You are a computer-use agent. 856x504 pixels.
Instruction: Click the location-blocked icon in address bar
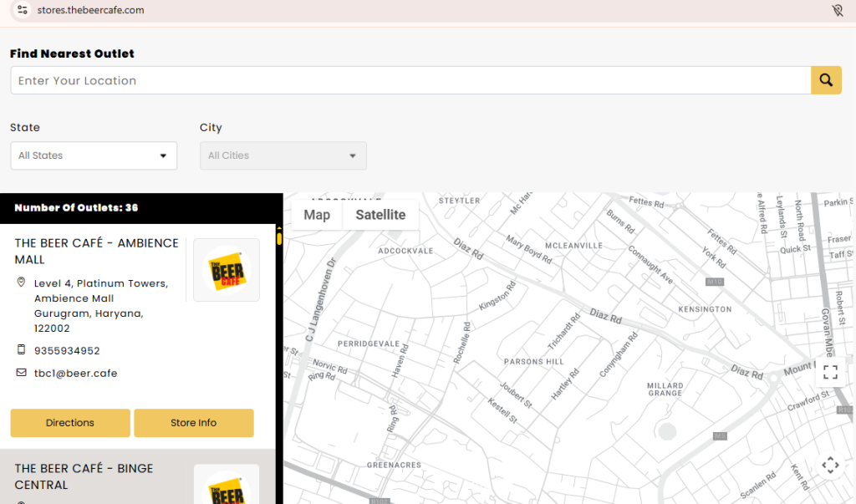[x=838, y=10]
